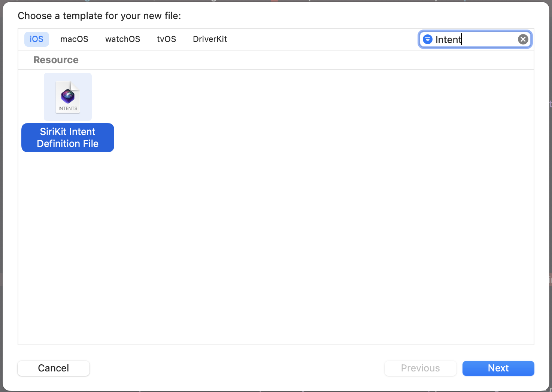552x392 pixels.
Task: Click the blue SiriKit Intent Definition File label
Action: tap(67, 138)
